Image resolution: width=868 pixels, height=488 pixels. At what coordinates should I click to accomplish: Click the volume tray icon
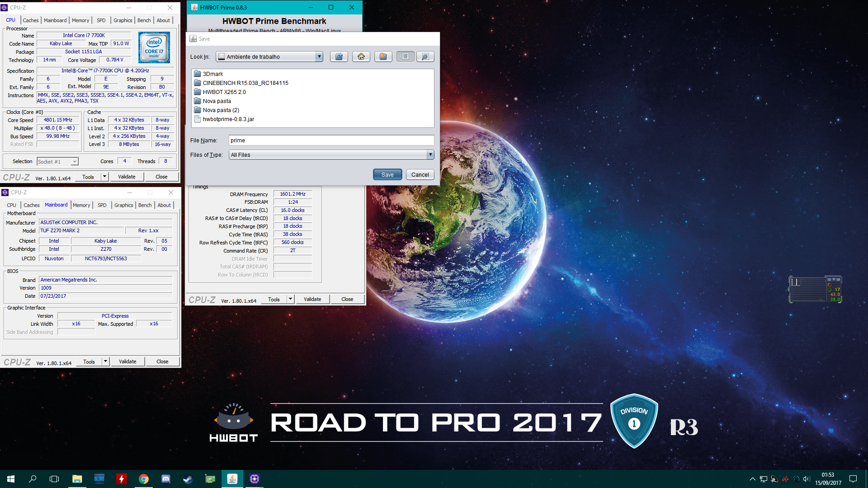(807, 479)
